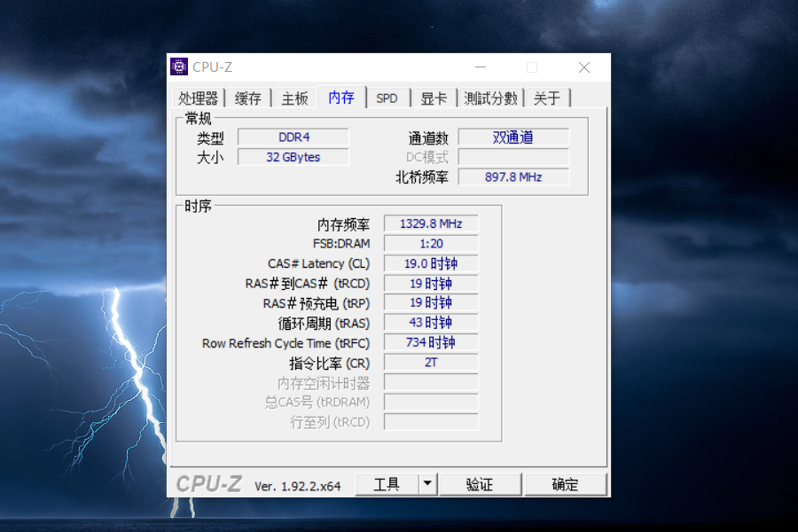Click the FSB:DRAM 1:20 ratio value
Screen dimensions: 798x532
click(x=431, y=243)
